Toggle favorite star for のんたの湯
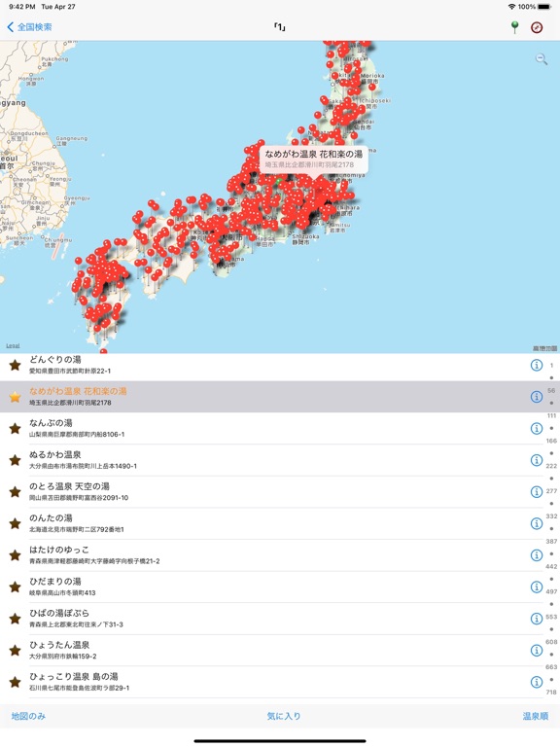The height and width of the screenshot is (747, 560). 16,523
